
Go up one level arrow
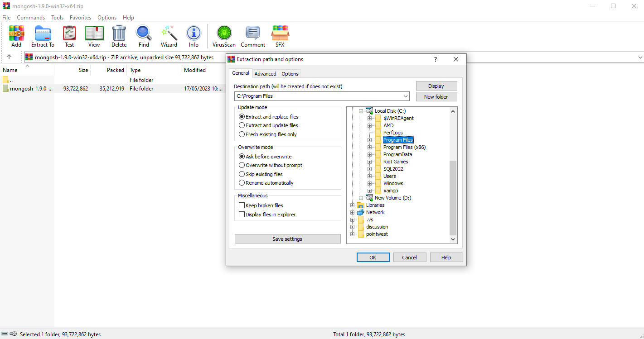(9, 57)
